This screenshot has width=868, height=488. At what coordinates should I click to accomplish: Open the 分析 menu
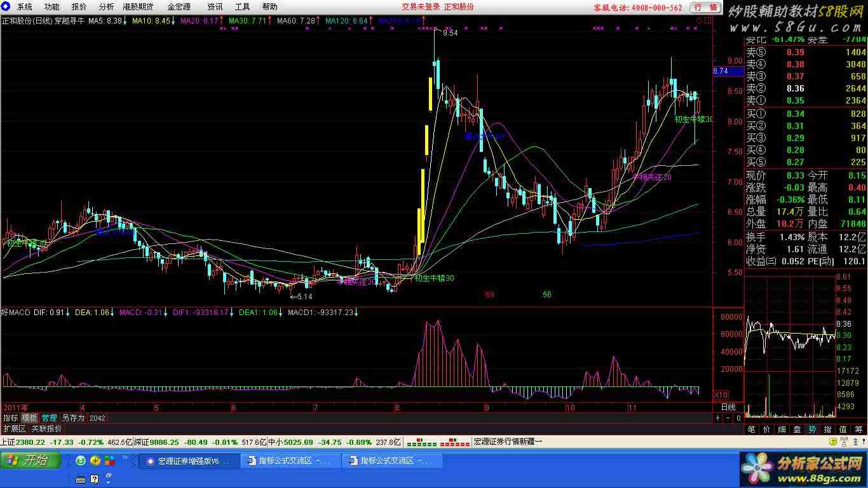click(106, 7)
